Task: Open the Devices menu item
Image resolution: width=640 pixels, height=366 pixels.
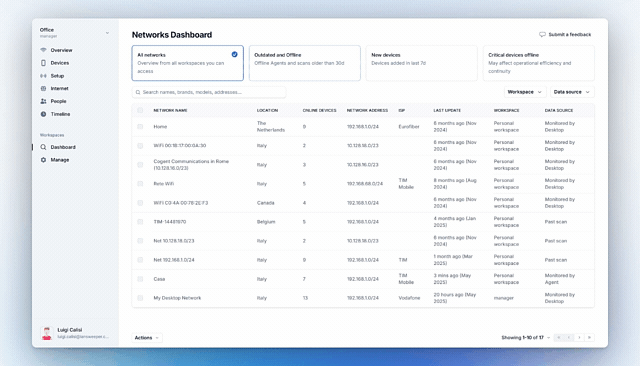Action: click(x=60, y=63)
